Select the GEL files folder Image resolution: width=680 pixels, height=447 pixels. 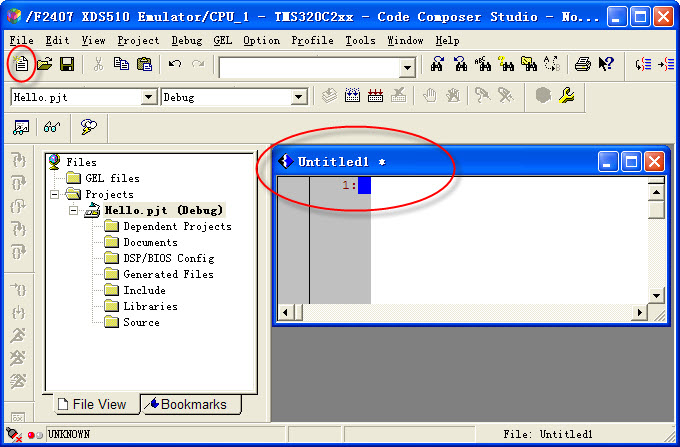(x=103, y=178)
